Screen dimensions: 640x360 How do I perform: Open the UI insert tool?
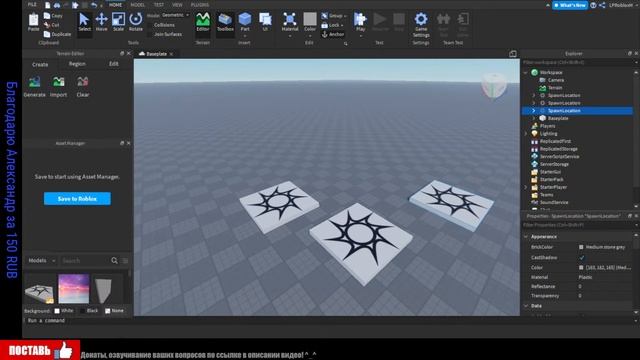(x=265, y=22)
